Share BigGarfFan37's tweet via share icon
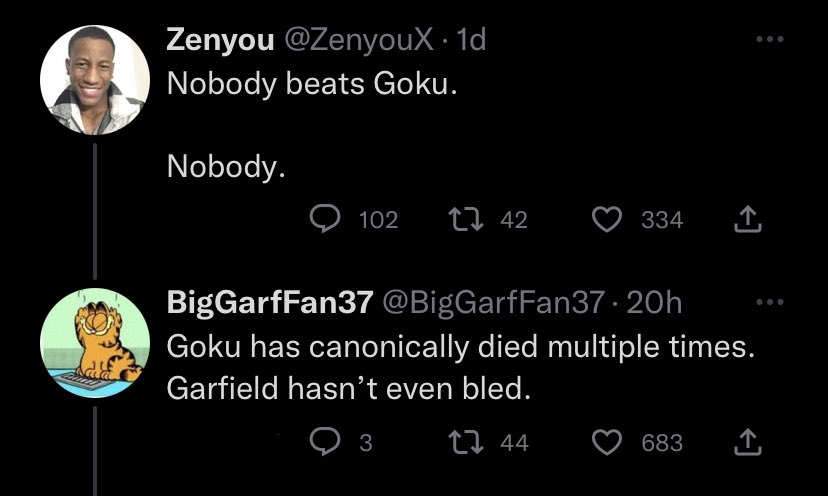The image size is (828, 496). tap(744, 441)
